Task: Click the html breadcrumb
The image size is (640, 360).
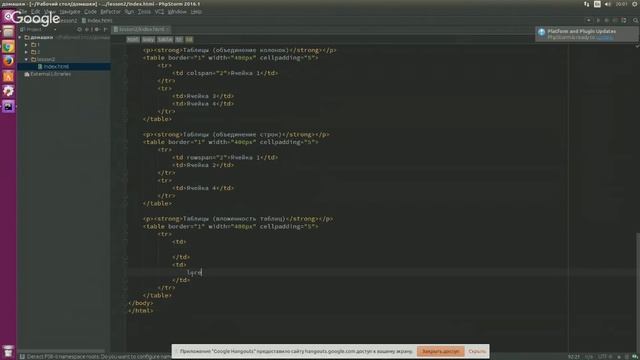Action: [133, 40]
